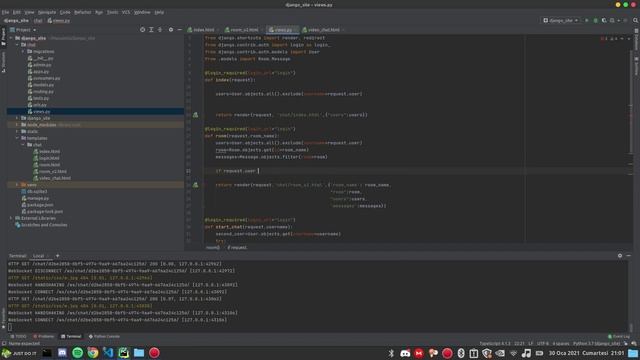Select db.sqlite3 in project tree
The width and height of the screenshot is (640, 360).
click(x=34, y=191)
